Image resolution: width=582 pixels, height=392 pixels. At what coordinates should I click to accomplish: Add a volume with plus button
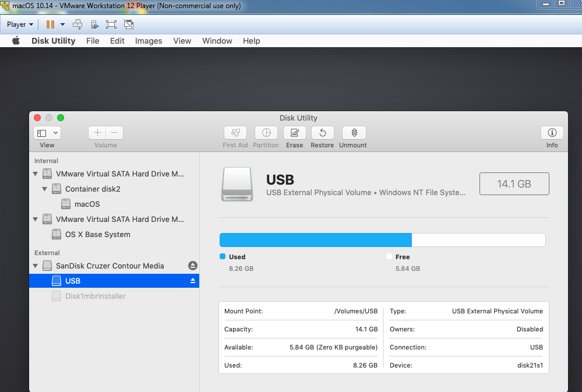click(97, 133)
